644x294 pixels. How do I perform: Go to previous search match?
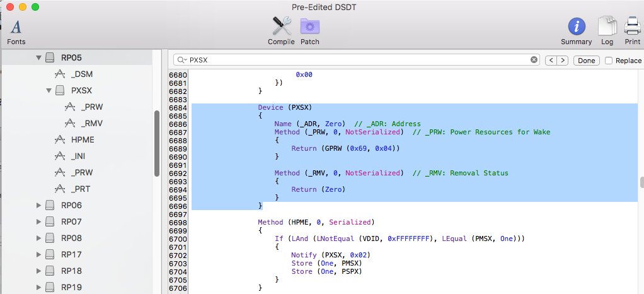[x=550, y=61]
